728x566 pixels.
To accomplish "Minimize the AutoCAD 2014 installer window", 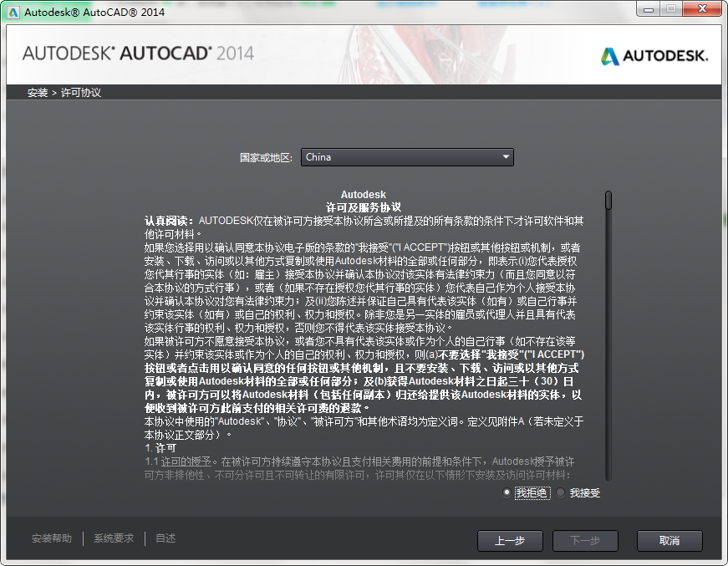I will 648,9.
